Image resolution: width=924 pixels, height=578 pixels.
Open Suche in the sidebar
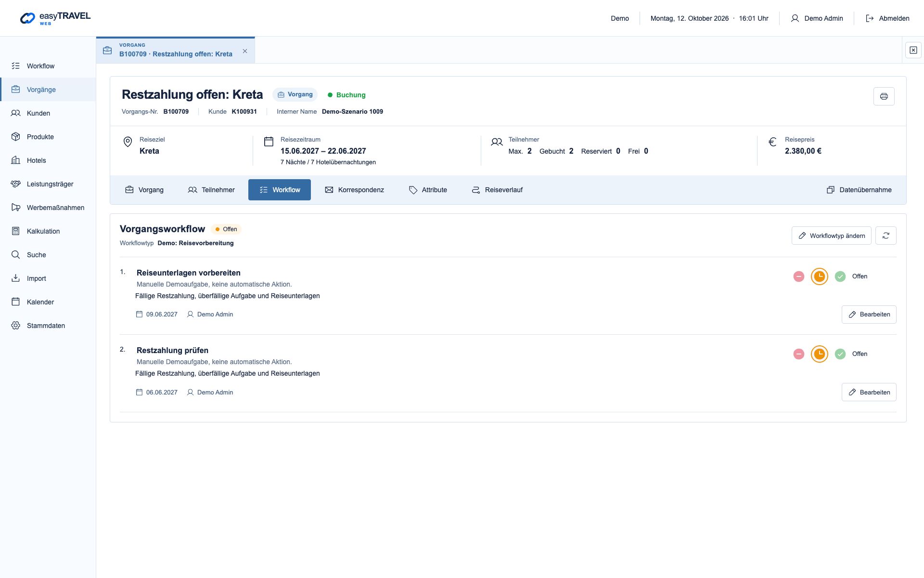pyautogui.click(x=48, y=255)
